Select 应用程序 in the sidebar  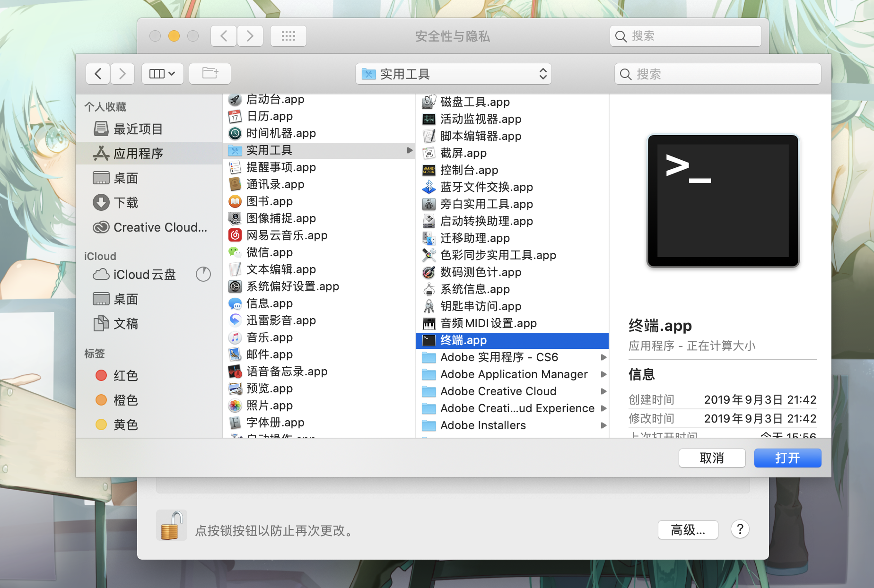pyautogui.click(x=149, y=153)
